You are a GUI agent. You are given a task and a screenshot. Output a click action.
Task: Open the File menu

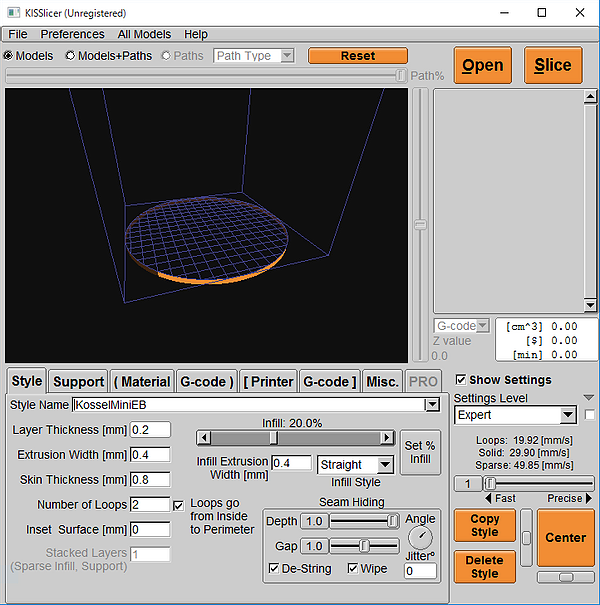click(x=18, y=34)
